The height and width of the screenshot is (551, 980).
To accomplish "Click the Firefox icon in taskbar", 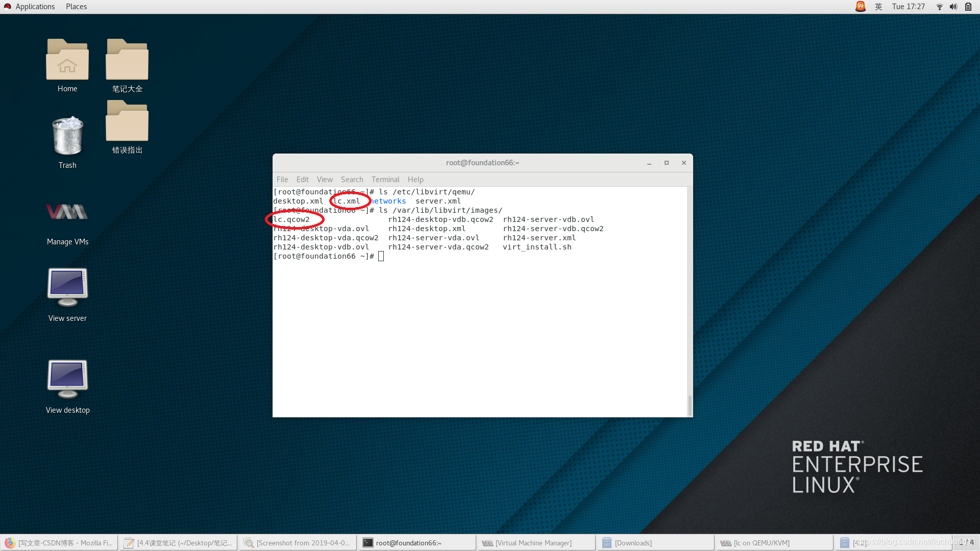I will click(x=10, y=543).
